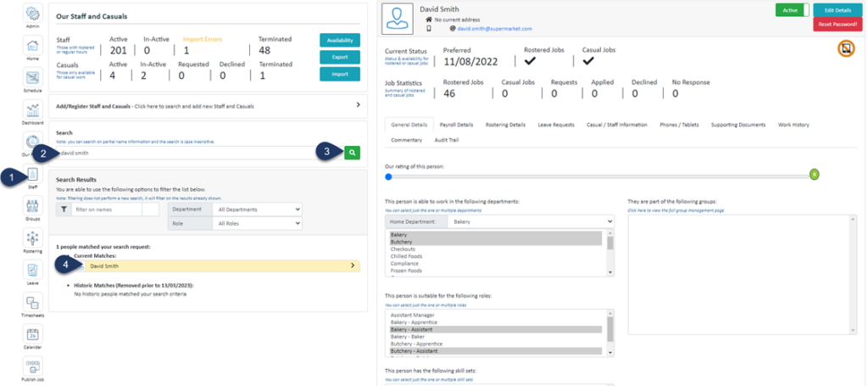This screenshot has height=386, width=868.
Task: Open the Leave Requests tab
Action: [556, 125]
